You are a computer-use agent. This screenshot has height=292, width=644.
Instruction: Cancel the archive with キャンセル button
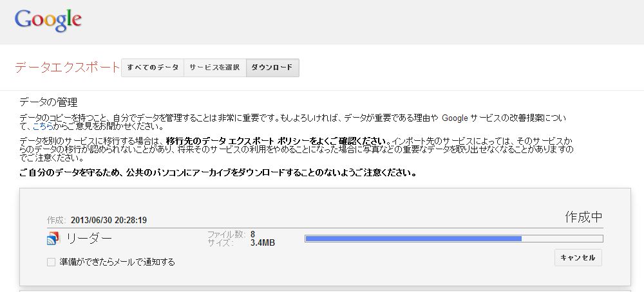coord(578,257)
